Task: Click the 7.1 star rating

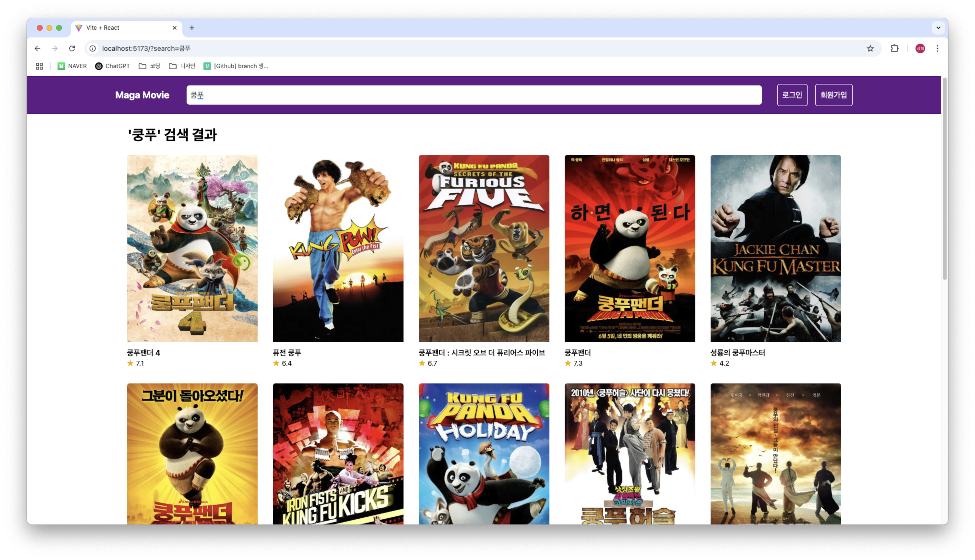Action: coord(135,363)
